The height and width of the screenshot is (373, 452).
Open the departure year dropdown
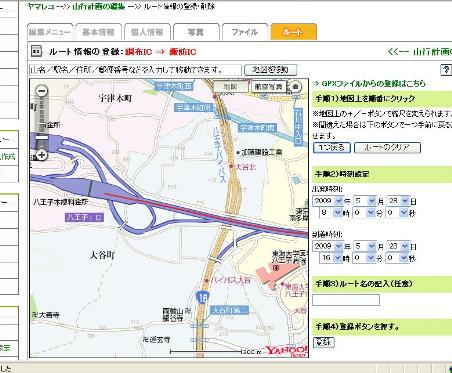328,201
